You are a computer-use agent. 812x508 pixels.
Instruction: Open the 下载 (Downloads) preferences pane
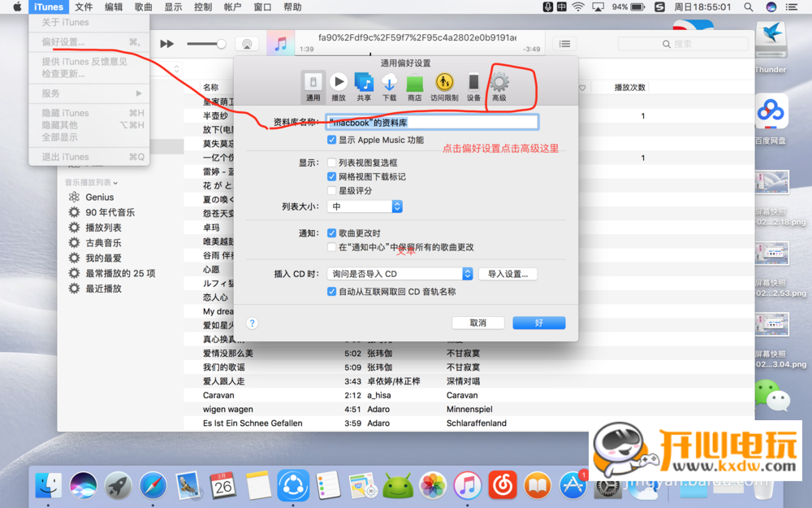(x=389, y=85)
